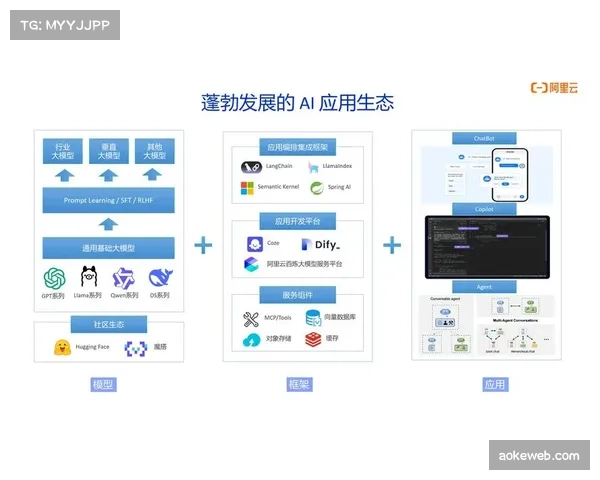Click the MCP/Tools text label
This screenshot has height=480, width=600.
pyautogui.click(x=278, y=318)
